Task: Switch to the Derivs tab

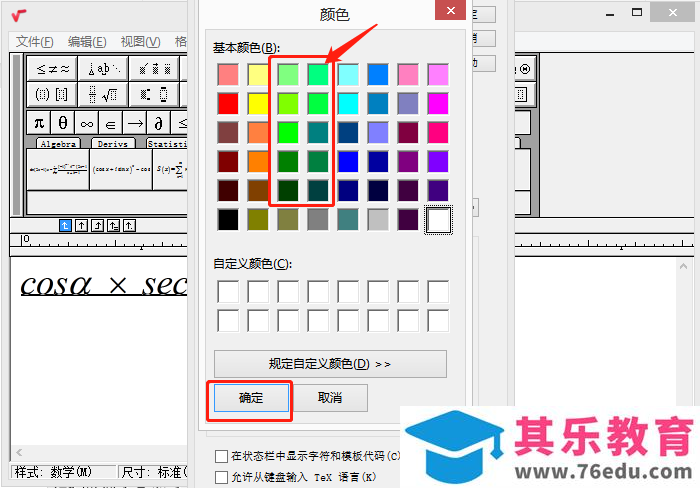Action: (x=113, y=143)
